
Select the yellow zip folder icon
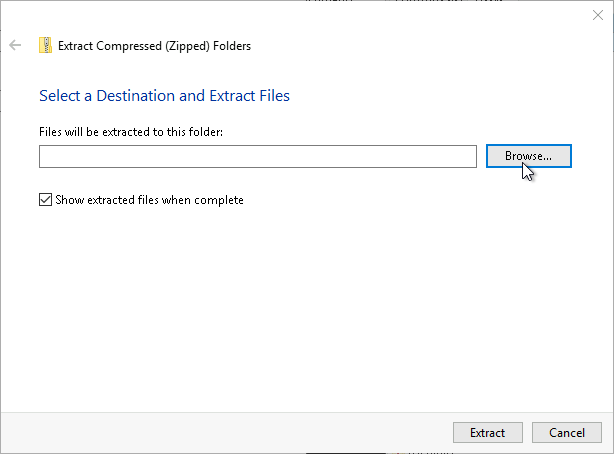pos(45,45)
